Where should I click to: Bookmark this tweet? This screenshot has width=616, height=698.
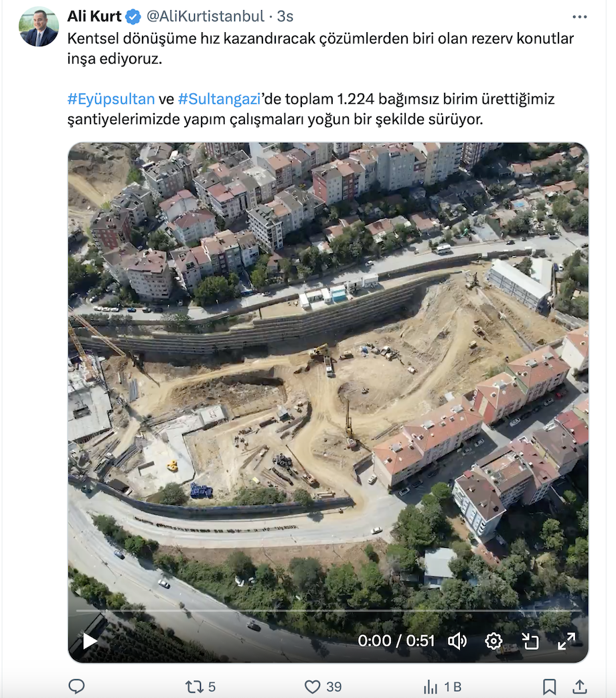click(x=549, y=687)
